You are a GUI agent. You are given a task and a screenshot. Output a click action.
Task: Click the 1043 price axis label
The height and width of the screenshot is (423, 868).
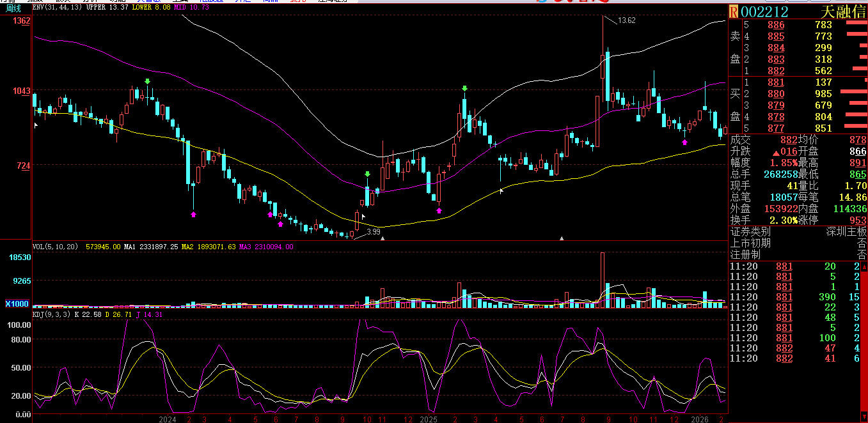21,91
